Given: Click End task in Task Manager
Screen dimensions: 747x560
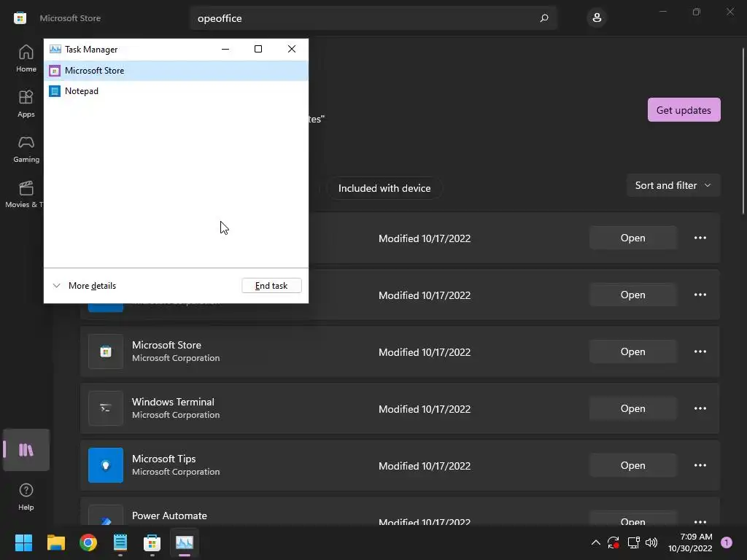Looking at the screenshot, I should pyautogui.click(x=271, y=286).
